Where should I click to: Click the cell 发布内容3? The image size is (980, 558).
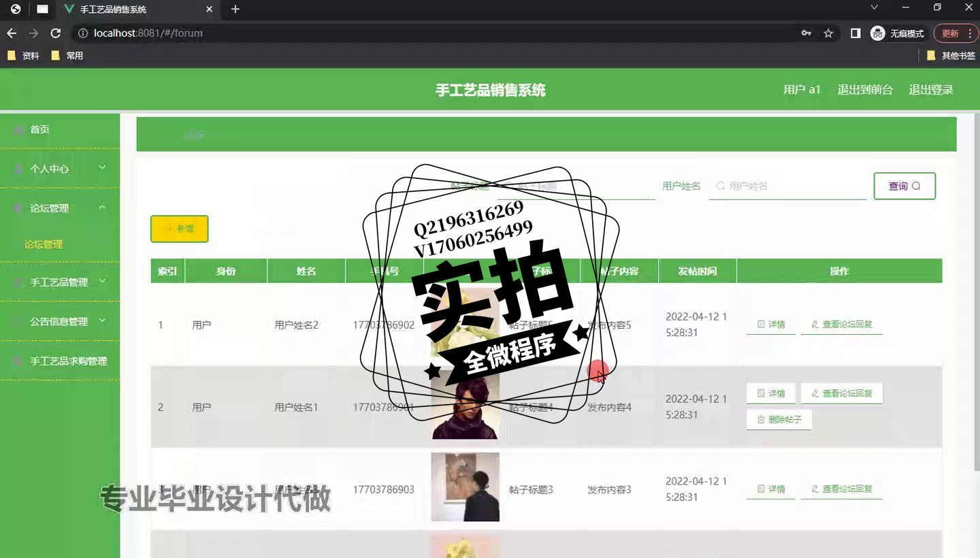click(x=609, y=490)
